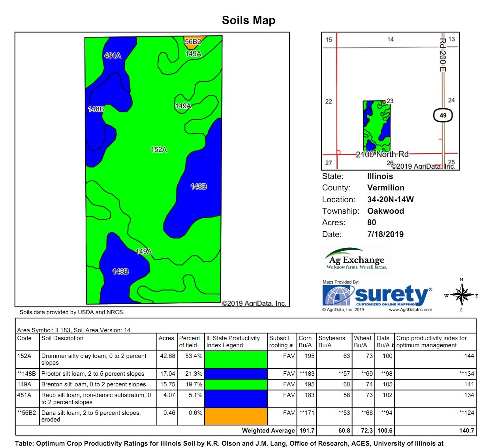
Task: Click the Route 49 highway shield
Action: coord(443,115)
